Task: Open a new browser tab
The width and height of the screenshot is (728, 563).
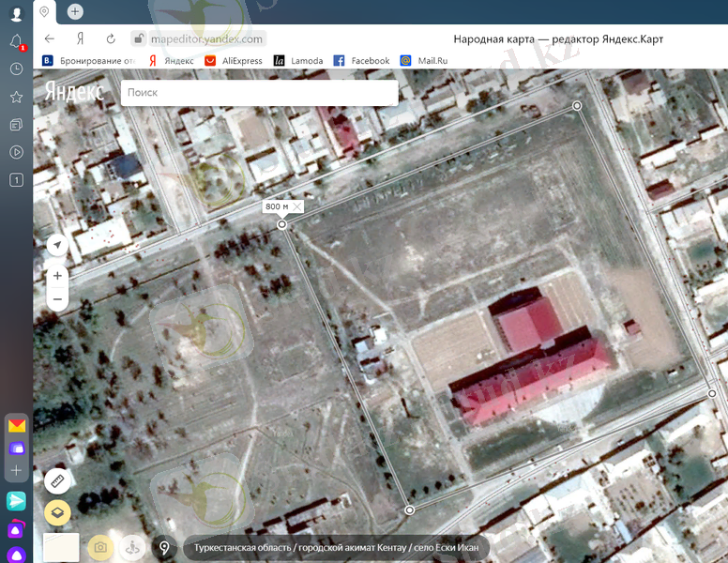Action: click(x=75, y=11)
